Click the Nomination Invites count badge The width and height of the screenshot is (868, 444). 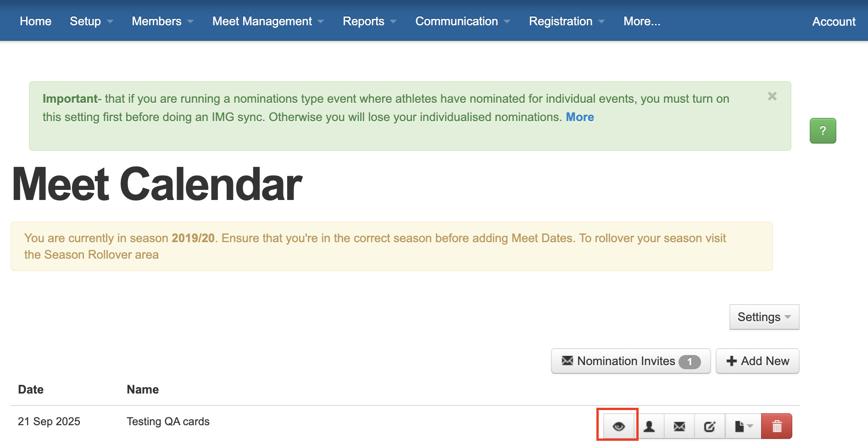coord(690,362)
